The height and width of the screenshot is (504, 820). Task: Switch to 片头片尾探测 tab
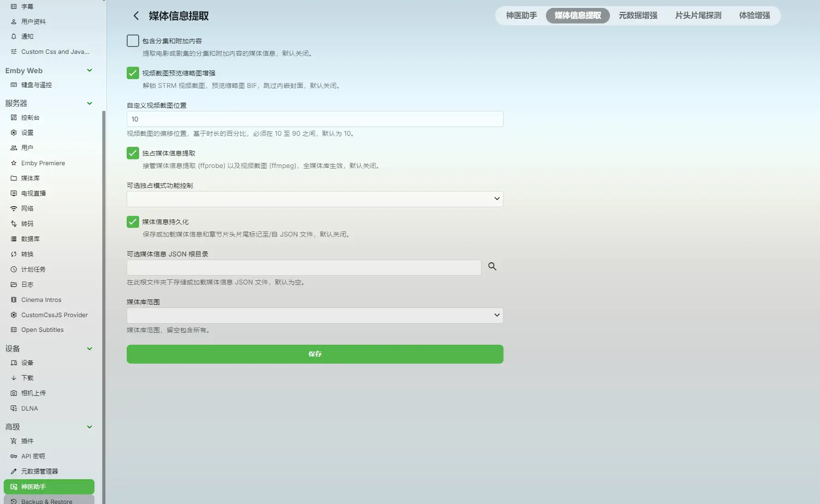(698, 16)
